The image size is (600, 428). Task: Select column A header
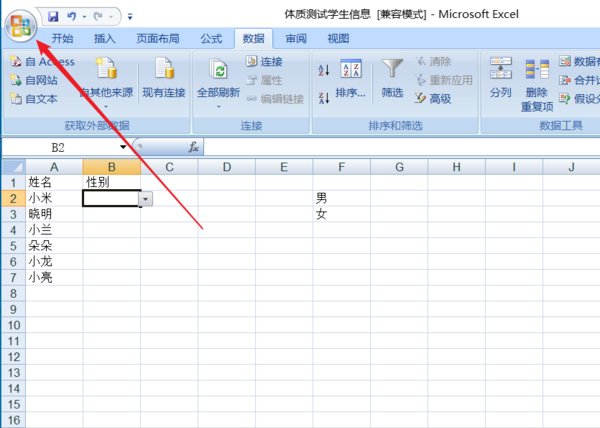54,167
